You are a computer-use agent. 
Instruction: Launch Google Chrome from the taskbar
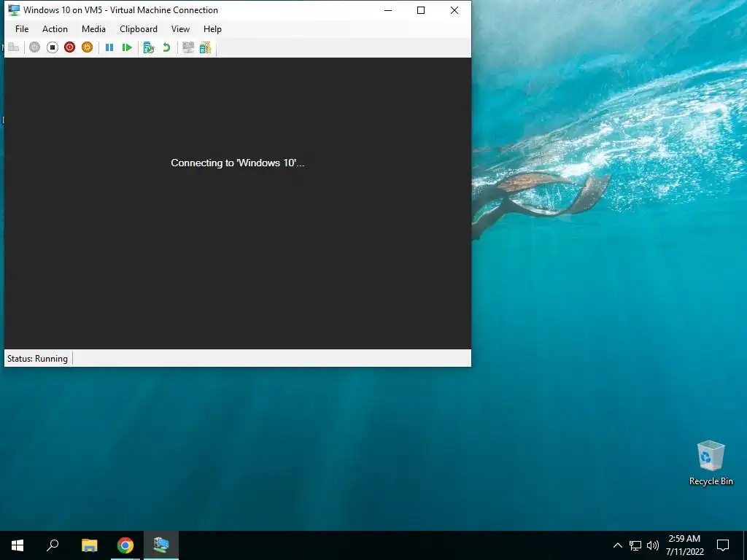(125, 545)
